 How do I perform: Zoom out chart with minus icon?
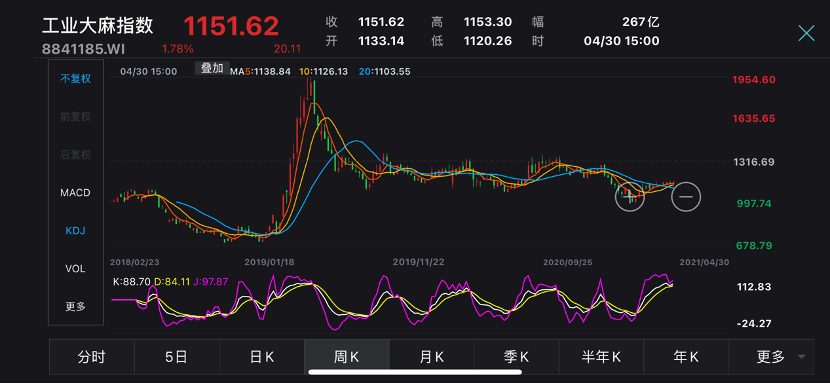[686, 197]
